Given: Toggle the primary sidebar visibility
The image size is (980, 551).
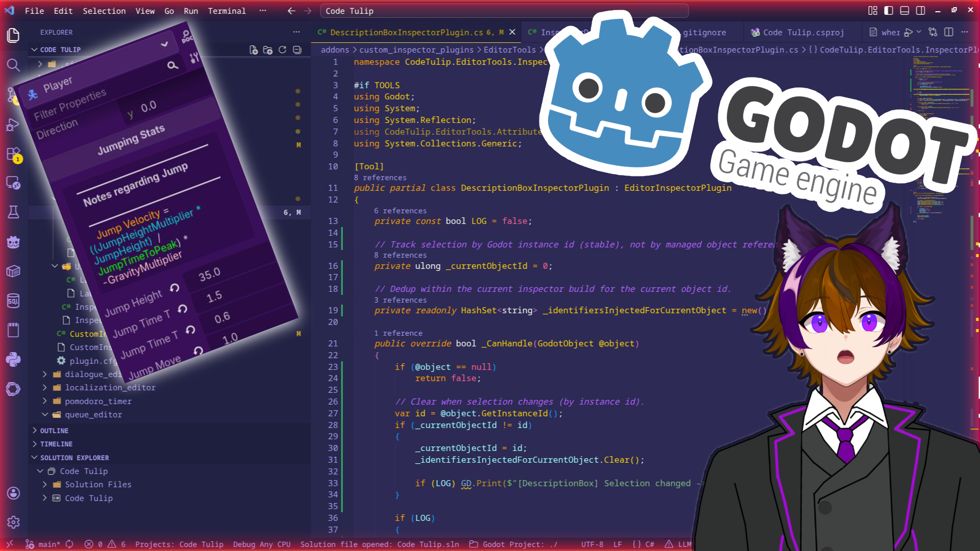Looking at the screenshot, I should pos(889,11).
